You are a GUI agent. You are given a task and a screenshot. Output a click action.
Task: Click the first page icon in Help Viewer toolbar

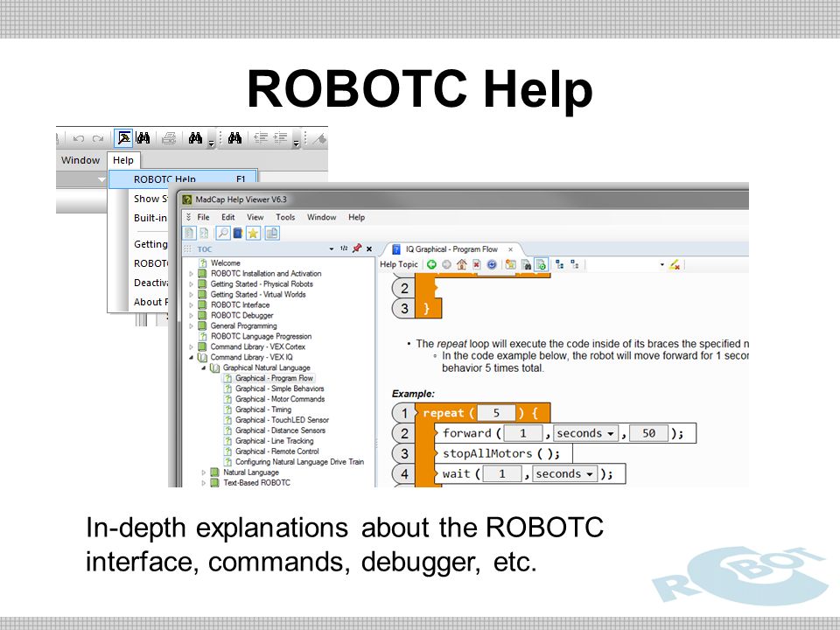coord(189,233)
